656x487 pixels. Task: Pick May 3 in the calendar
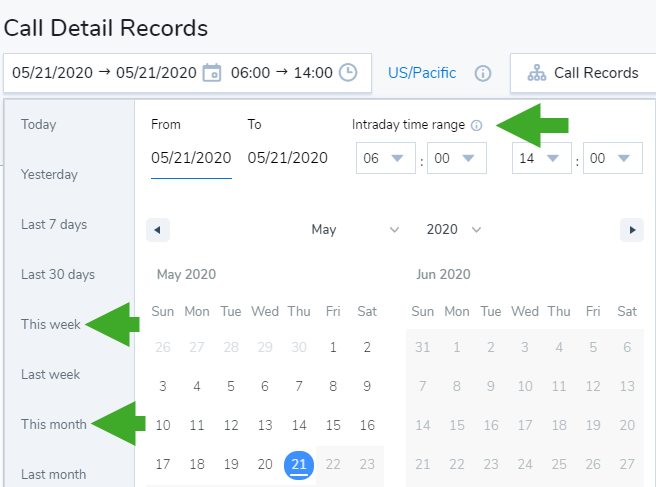tap(163, 386)
